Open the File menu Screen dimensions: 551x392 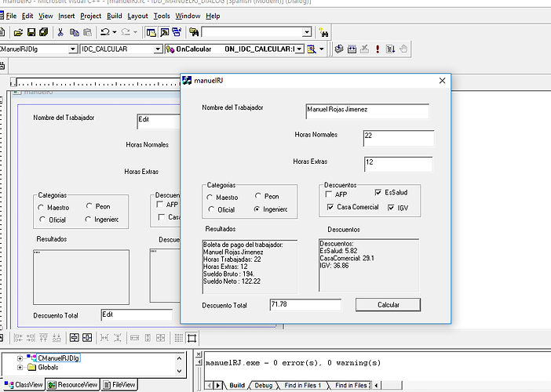tap(11, 16)
